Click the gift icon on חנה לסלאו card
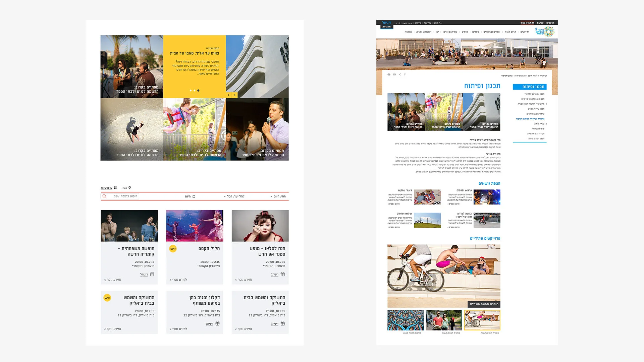Screen dimensions: 644x362 pos(283,275)
